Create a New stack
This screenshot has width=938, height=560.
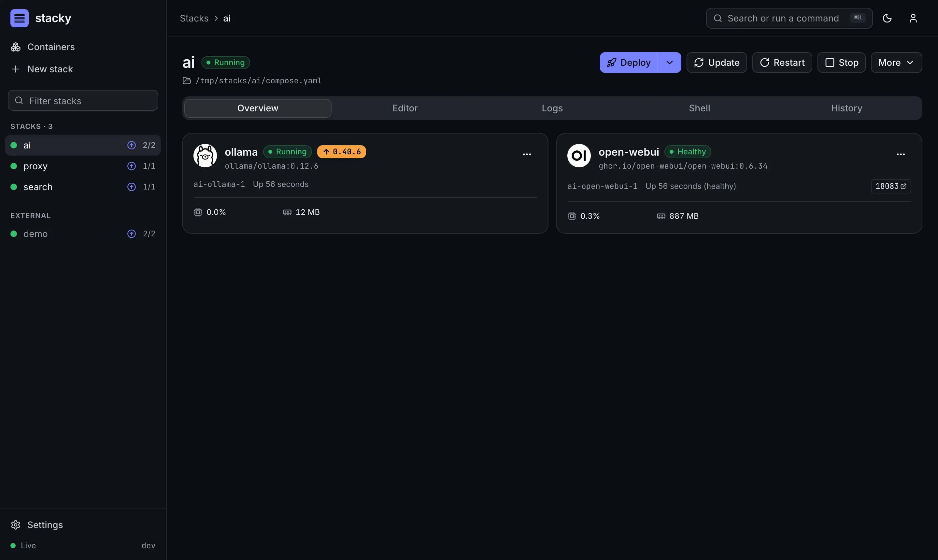pyautogui.click(x=83, y=69)
